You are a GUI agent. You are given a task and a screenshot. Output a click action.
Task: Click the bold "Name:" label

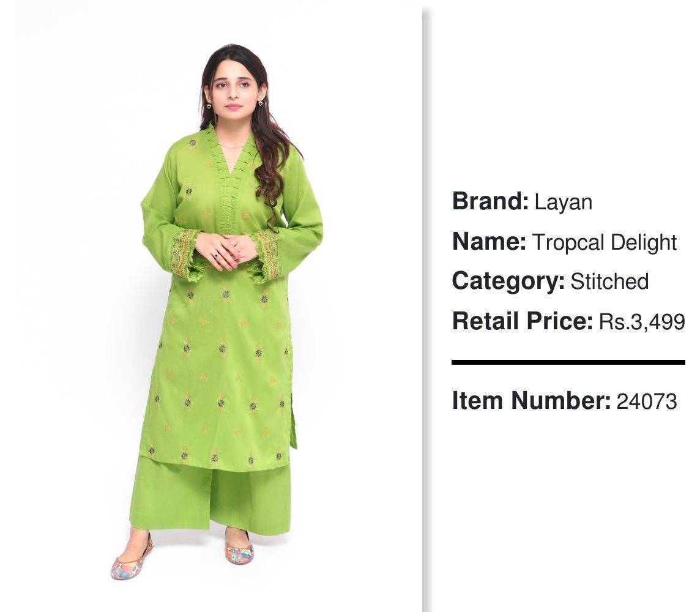point(489,242)
